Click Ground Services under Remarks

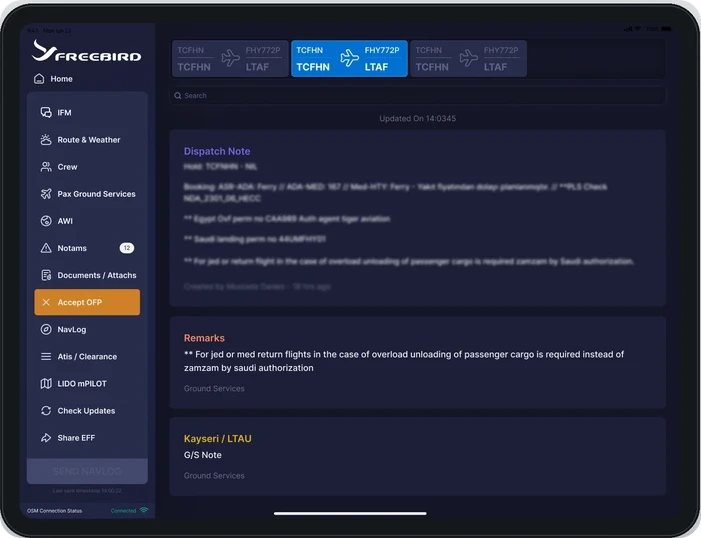[x=214, y=388]
